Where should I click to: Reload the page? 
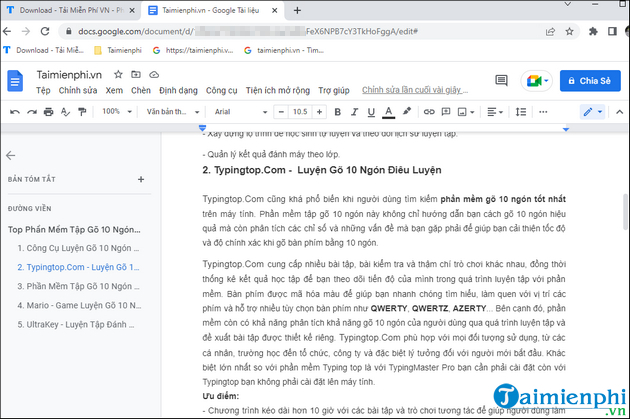tap(45, 31)
